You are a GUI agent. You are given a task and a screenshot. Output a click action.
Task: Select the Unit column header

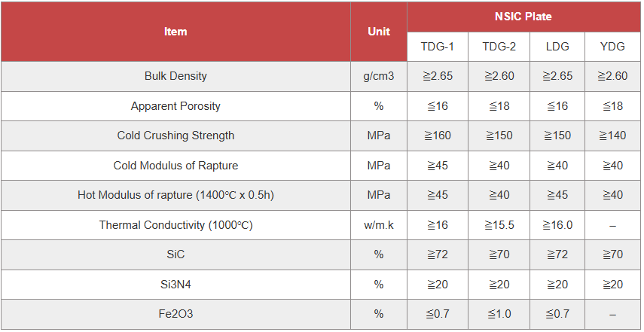[379, 32]
